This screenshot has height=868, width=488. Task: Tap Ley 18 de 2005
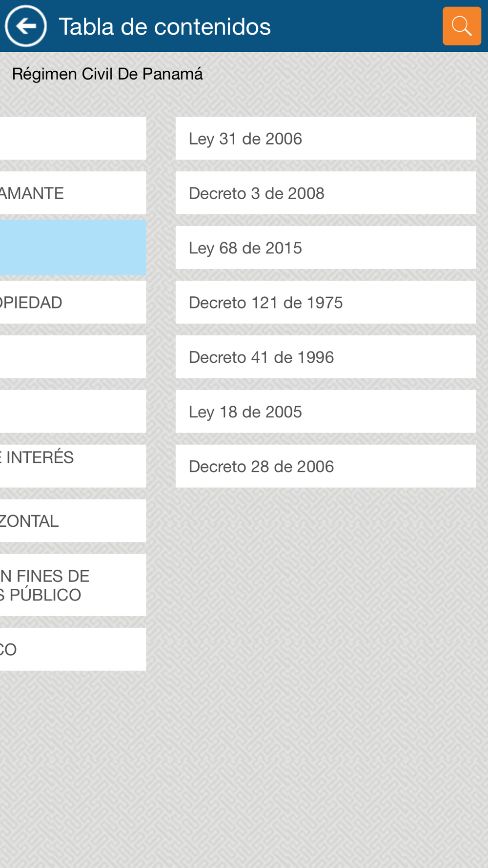pos(325,412)
